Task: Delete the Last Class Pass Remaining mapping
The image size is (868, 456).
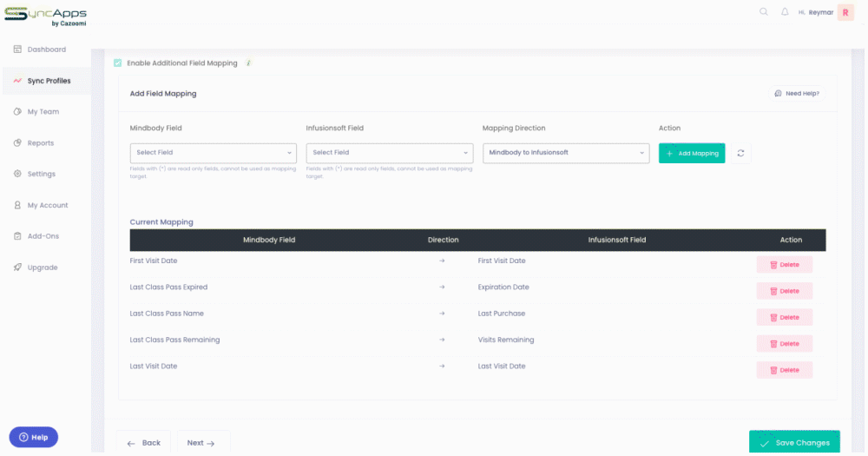Action: (x=785, y=344)
